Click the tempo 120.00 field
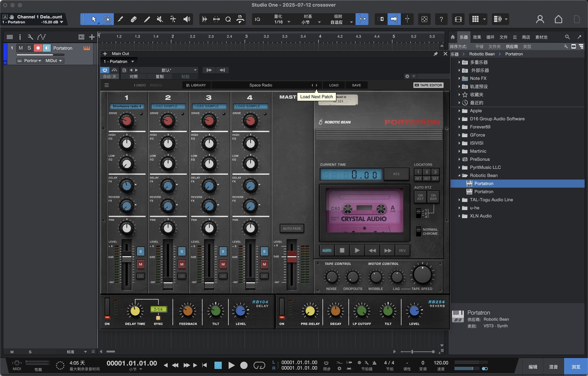 click(x=441, y=363)
